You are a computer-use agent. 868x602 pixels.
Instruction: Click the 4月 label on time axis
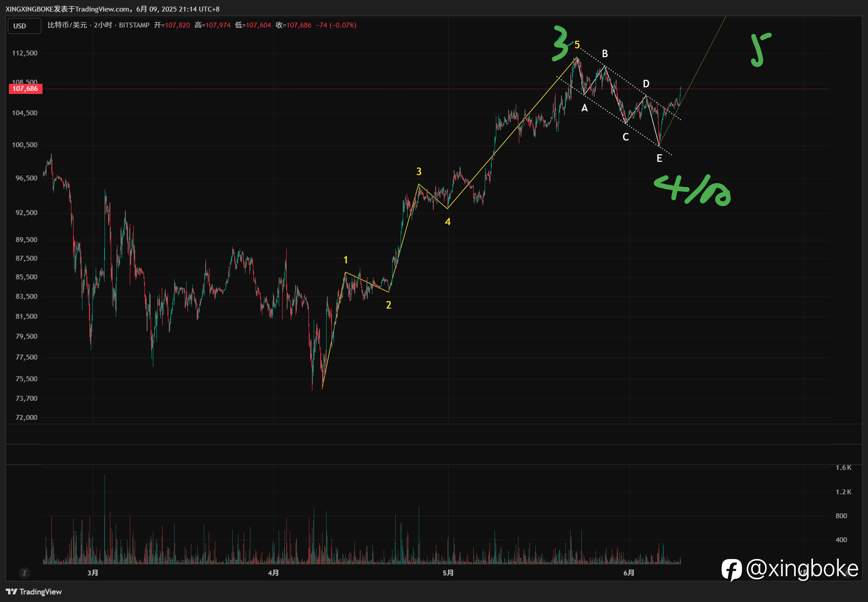point(273,573)
